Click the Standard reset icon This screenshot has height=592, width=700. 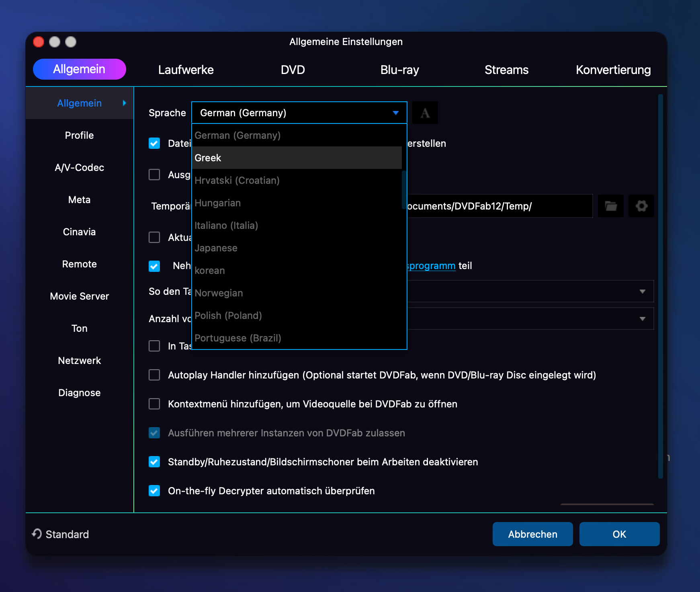click(x=37, y=534)
